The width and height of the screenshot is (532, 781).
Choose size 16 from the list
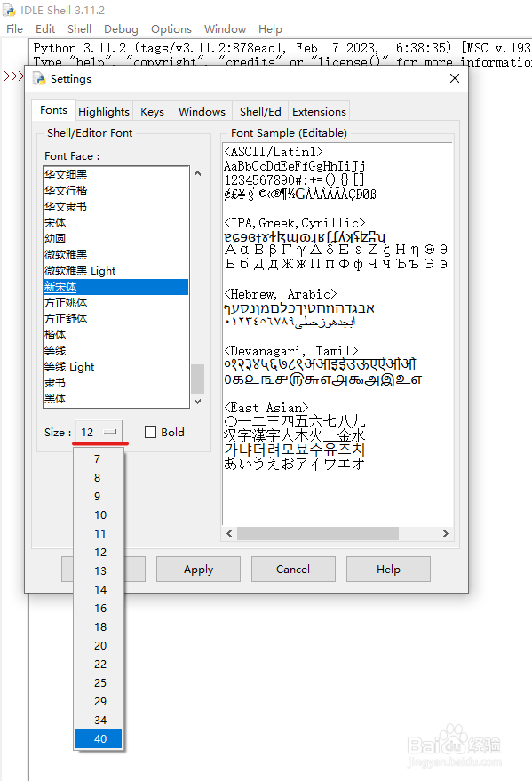click(x=99, y=608)
